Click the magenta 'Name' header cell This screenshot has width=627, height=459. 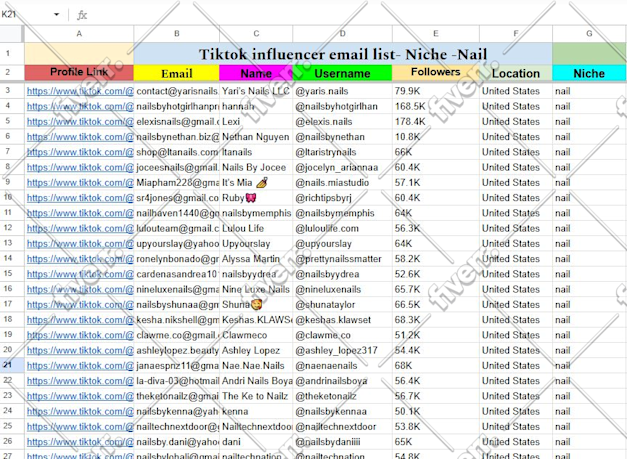click(256, 73)
